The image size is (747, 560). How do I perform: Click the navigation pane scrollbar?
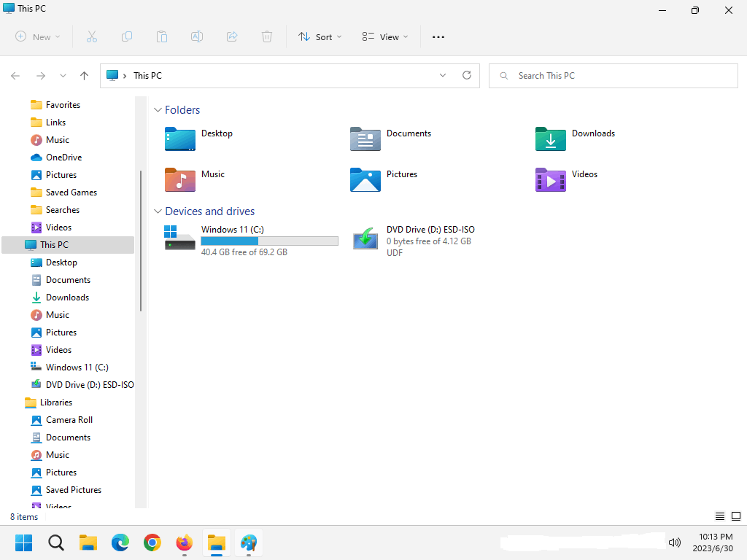[141, 241]
